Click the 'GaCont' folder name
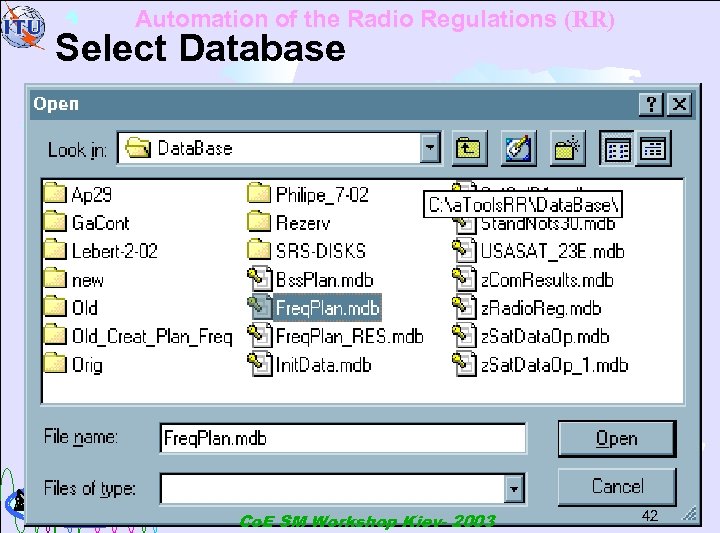The height and width of the screenshot is (533, 720). point(101,223)
